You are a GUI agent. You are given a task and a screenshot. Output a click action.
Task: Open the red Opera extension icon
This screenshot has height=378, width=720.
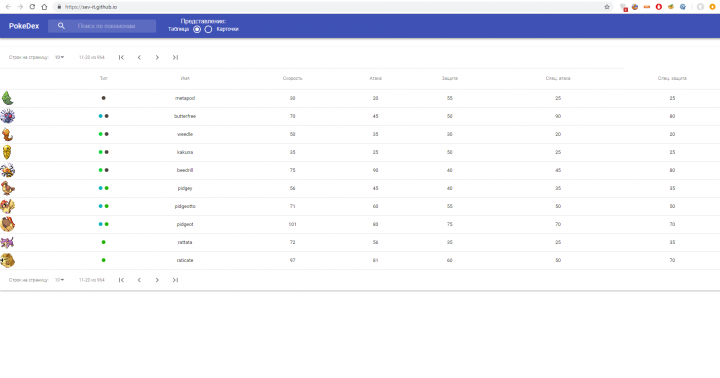tap(658, 7)
